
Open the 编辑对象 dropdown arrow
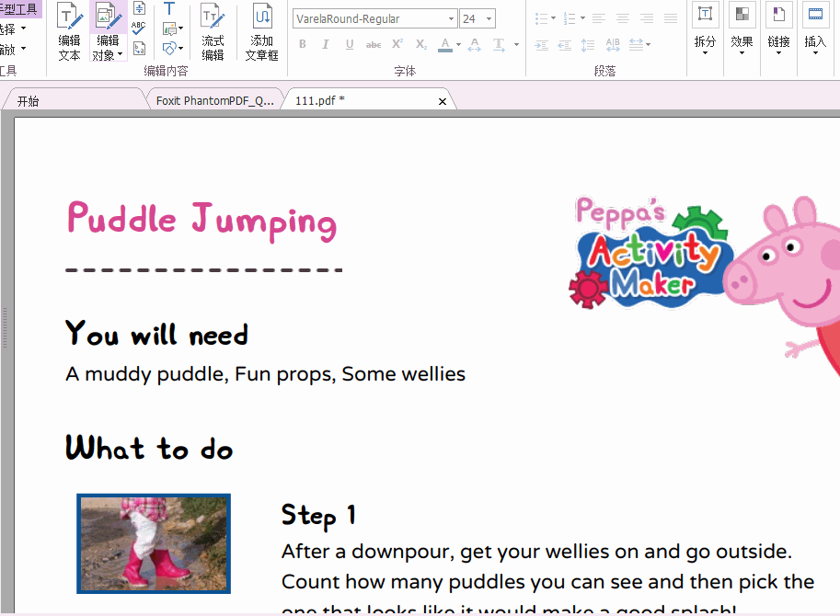pos(120,54)
